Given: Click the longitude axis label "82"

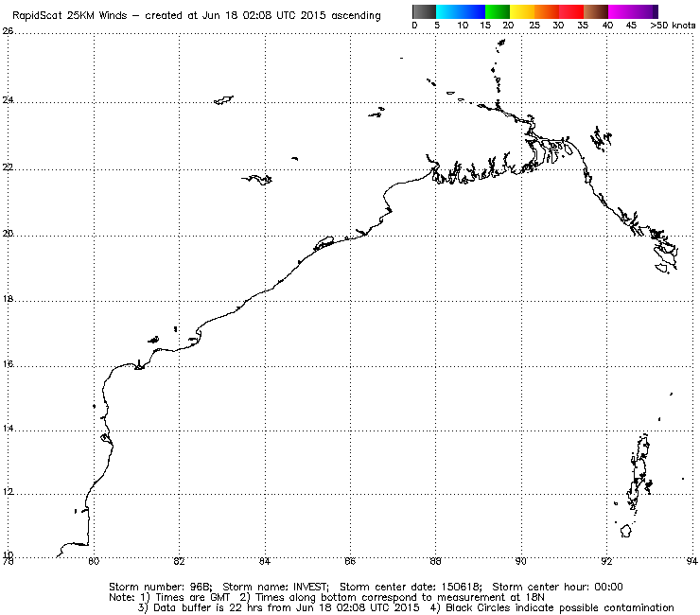Looking at the screenshot, I should click(179, 561).
